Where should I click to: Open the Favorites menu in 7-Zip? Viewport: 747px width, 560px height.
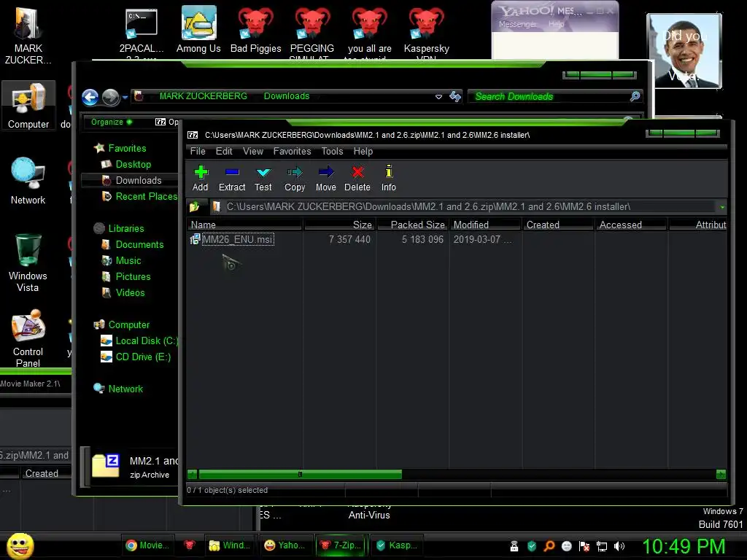click(292, 151)
